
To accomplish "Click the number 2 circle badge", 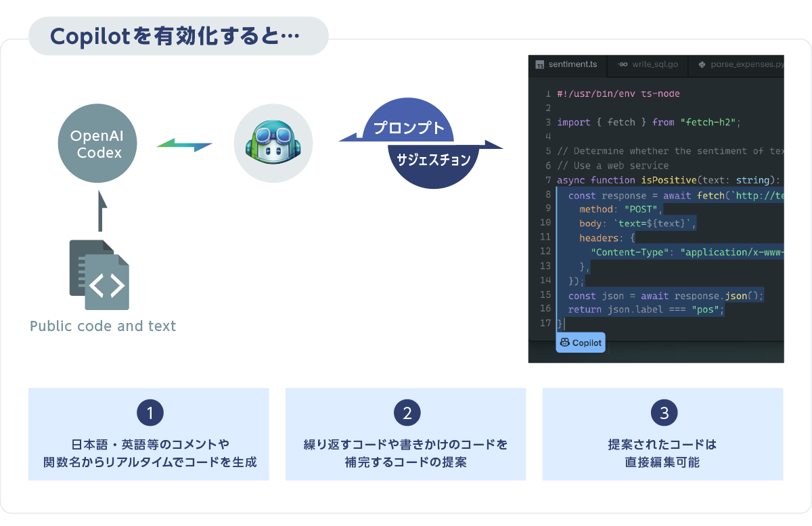I will pos(407,413).
